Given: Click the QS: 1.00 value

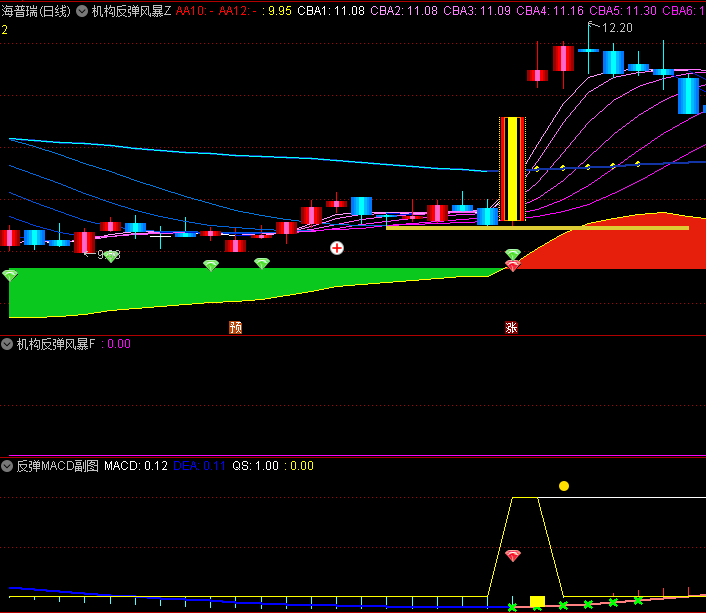Looking at the screenshot, I should tap(255, 466).
